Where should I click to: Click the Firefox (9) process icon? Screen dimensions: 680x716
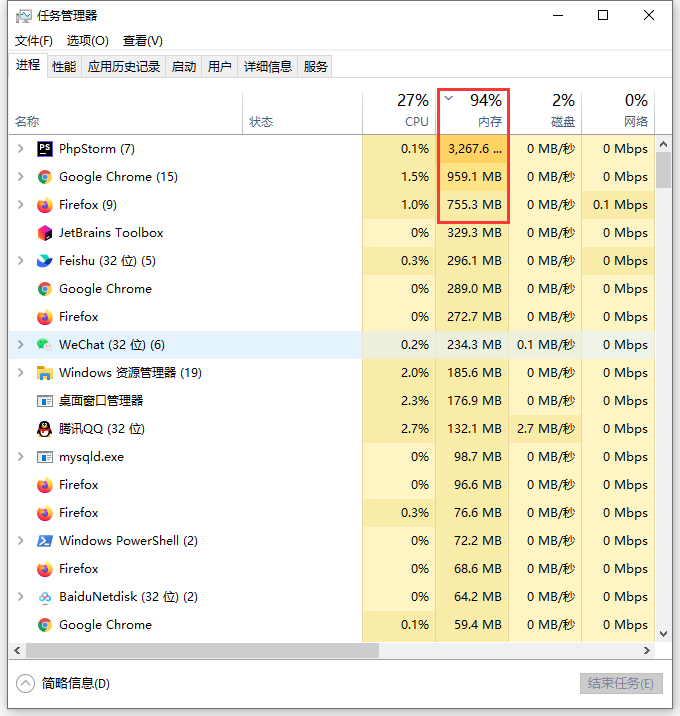45,205
